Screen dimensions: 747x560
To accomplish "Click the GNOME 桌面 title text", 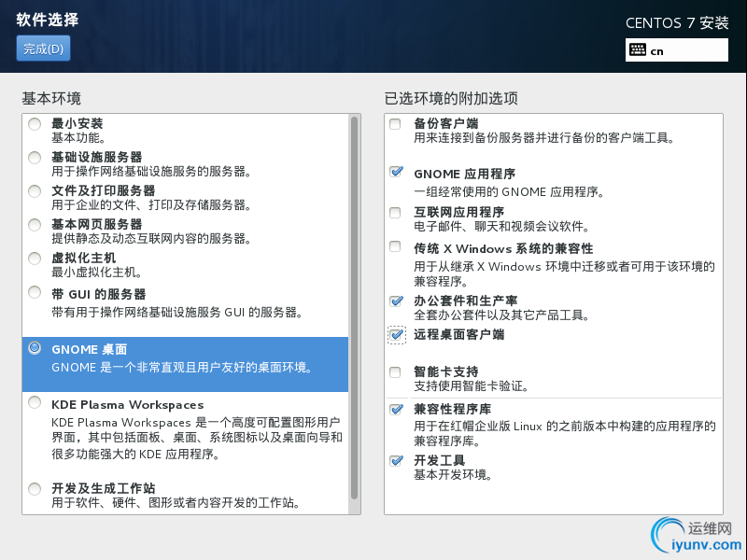I will point(89,349).
